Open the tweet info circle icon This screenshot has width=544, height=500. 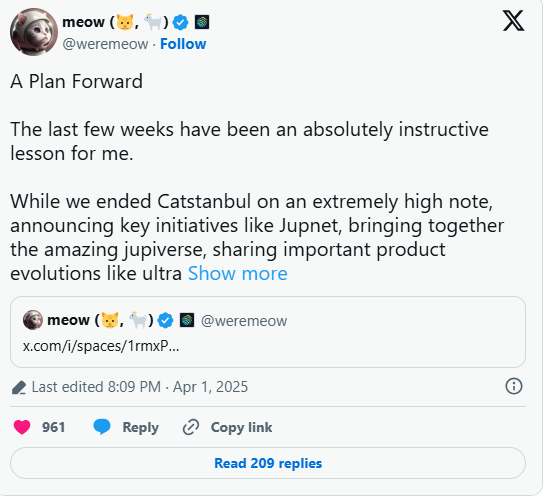(514, 386)
